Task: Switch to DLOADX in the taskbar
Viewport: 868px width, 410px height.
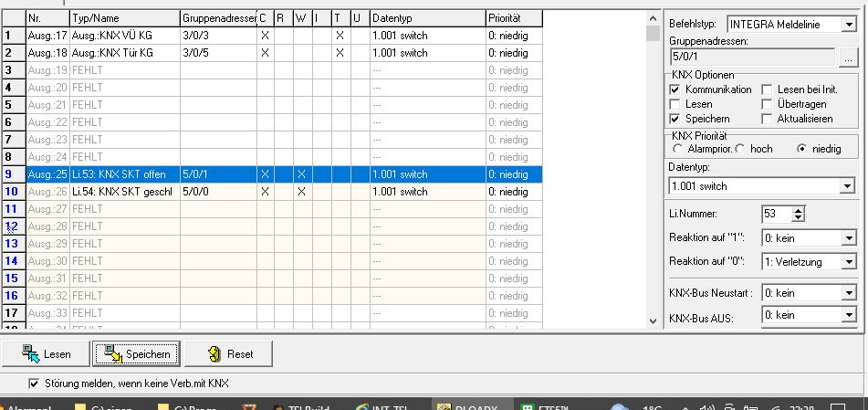Action: [465, 405]
